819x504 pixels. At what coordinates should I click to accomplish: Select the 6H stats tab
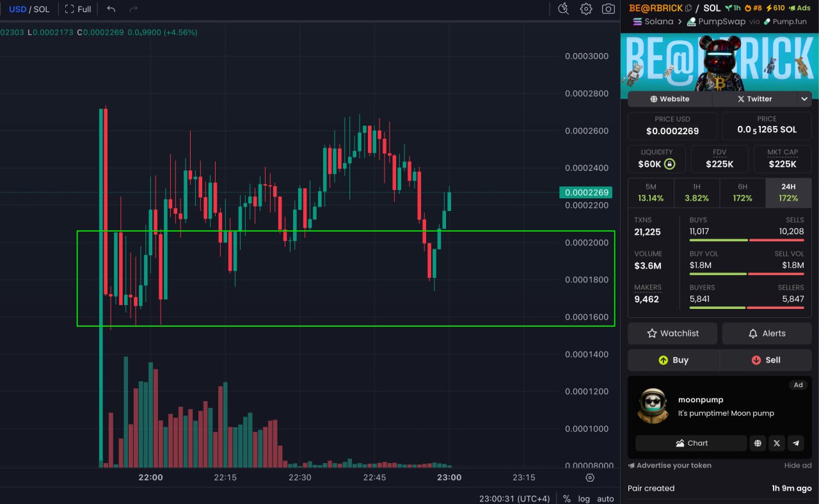click(x=742, y=193)
